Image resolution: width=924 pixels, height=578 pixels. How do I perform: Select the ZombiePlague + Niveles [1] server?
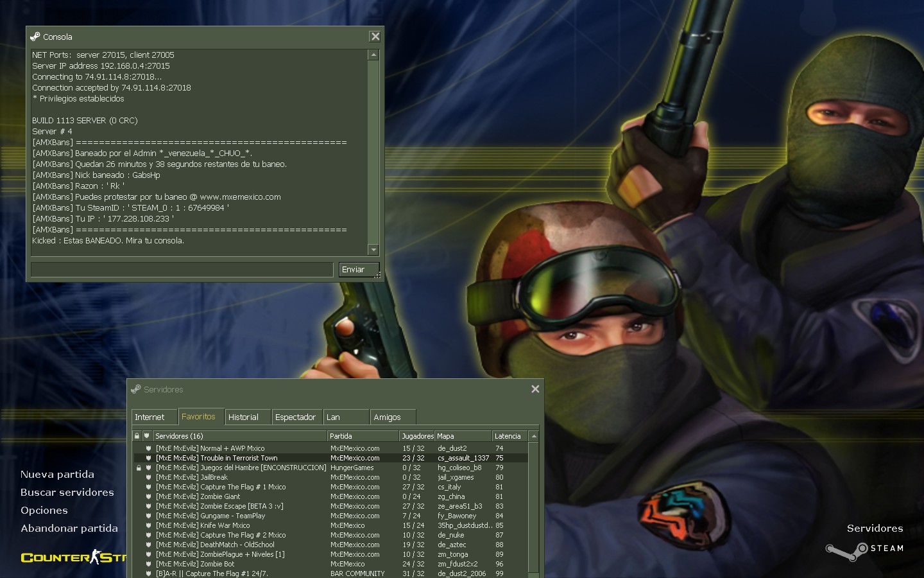(330, 555)
